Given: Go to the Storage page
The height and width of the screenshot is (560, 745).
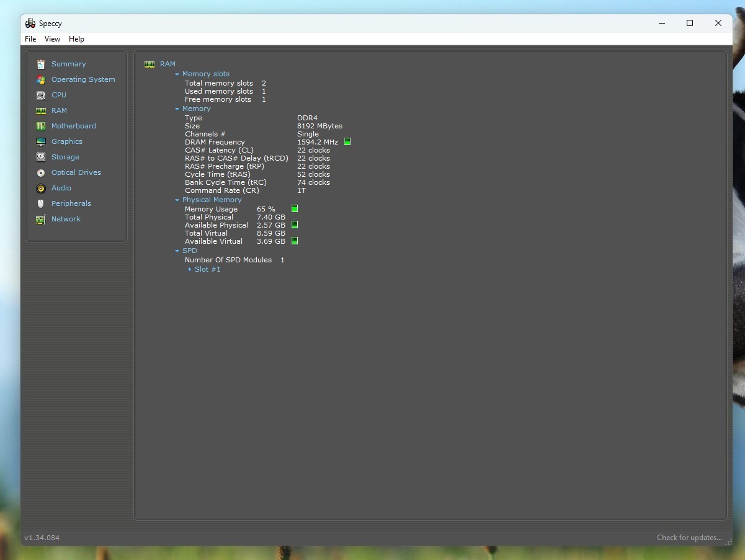Looking at the screenshot, I should pyautogui.click(x=65, y=157).
